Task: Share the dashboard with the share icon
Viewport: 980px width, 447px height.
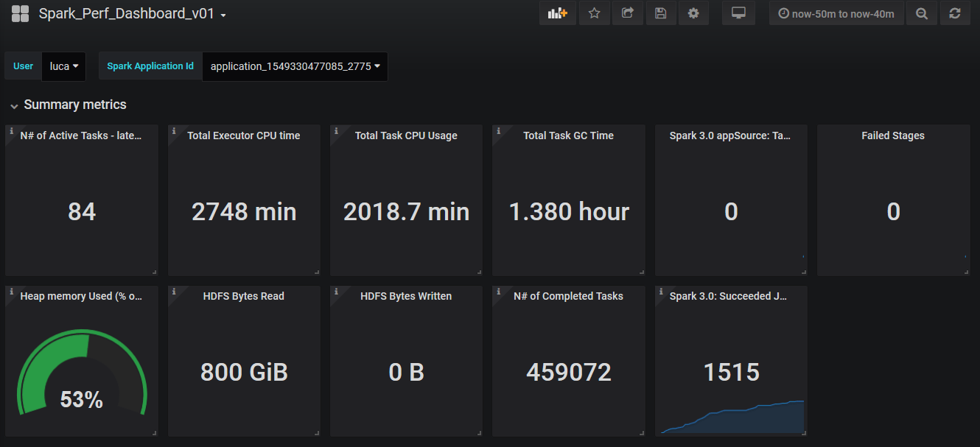Action: [627, 13]
